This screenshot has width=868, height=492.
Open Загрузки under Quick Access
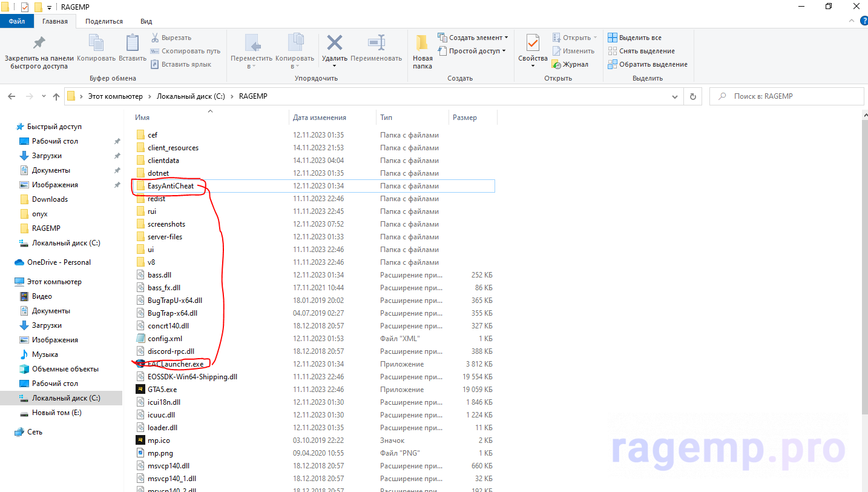(47, 156)
